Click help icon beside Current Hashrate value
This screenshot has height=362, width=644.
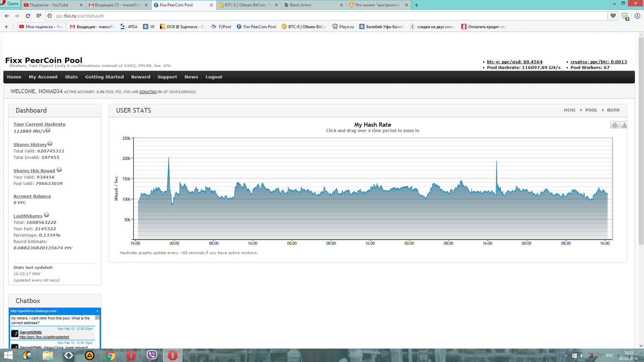(48, 130)
